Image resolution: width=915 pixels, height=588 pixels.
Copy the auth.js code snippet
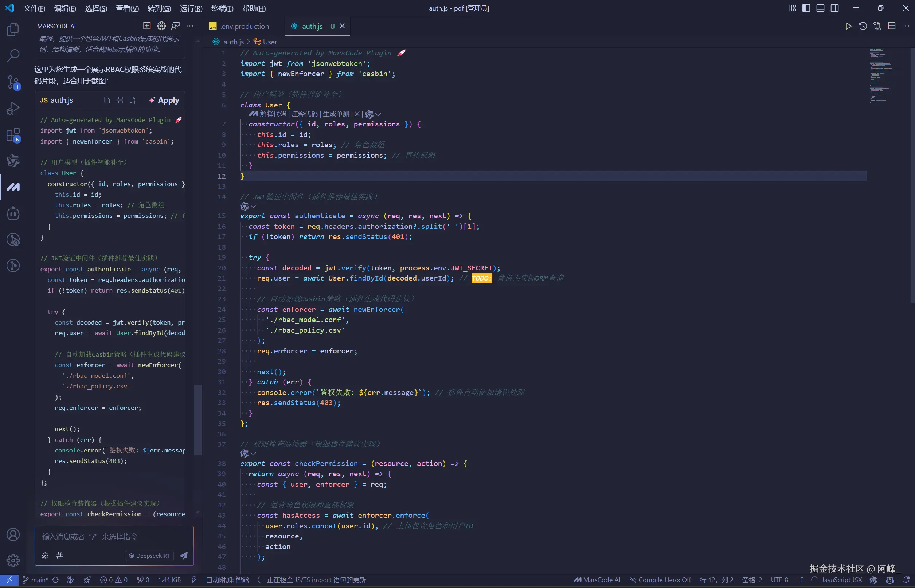tap(106, 100)
